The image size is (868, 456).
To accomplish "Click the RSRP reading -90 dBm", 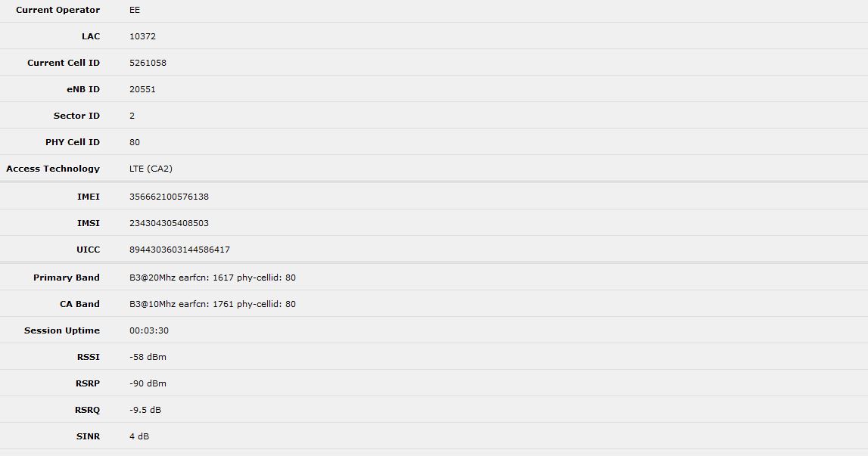I will click(x=148, y=383).
